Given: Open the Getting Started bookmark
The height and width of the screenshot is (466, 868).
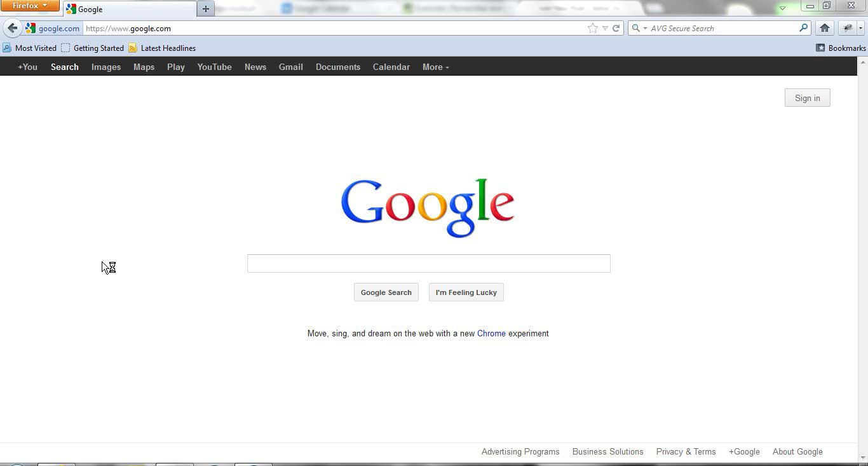Looking at the screenshot, I should (93, 48).
